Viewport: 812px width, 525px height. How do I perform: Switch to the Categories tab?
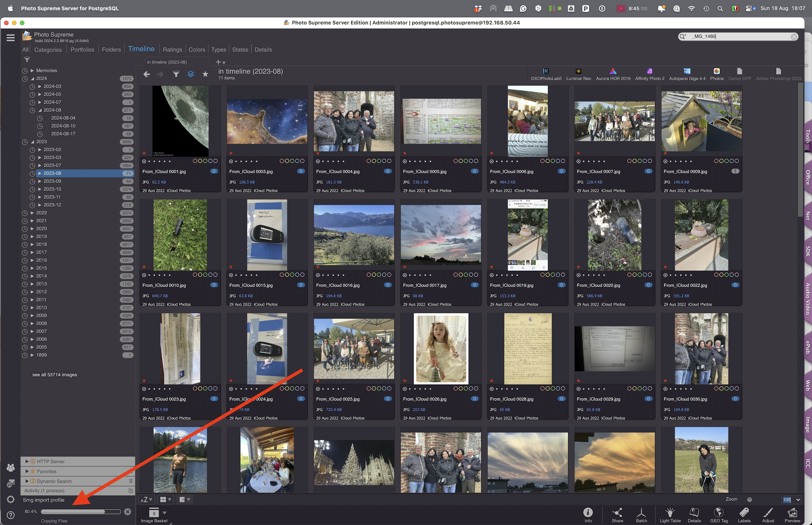48,50
